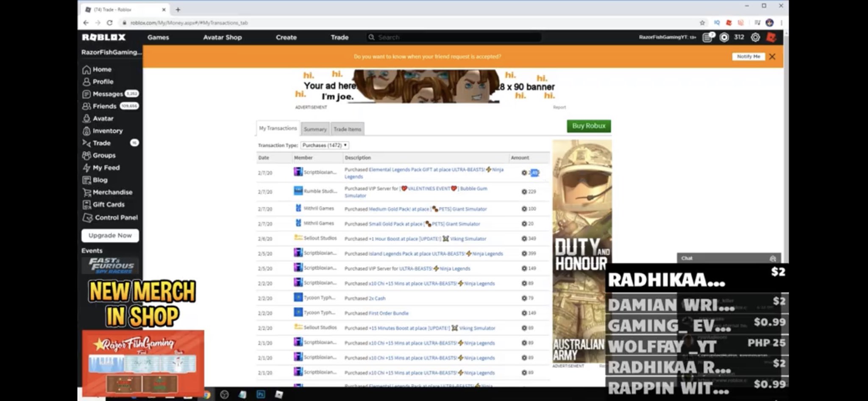Click the Upgrade Now button

pyautogui.click(x=110, y=236)
